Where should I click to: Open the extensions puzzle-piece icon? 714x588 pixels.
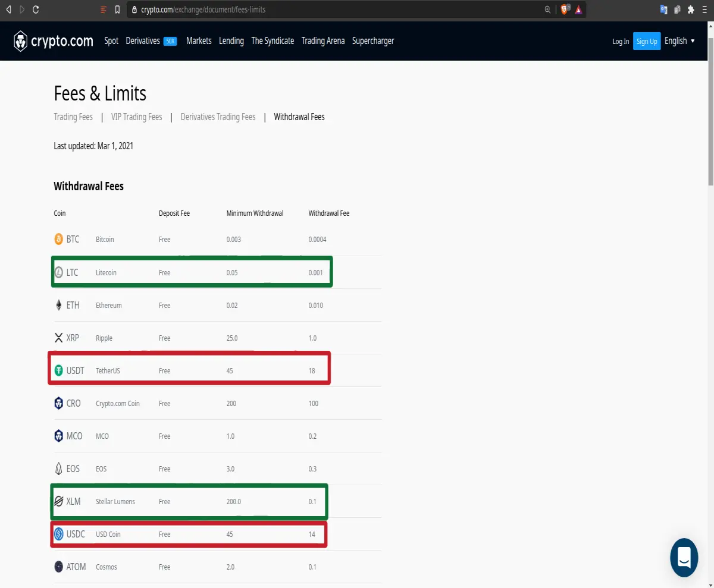[691, 10]
